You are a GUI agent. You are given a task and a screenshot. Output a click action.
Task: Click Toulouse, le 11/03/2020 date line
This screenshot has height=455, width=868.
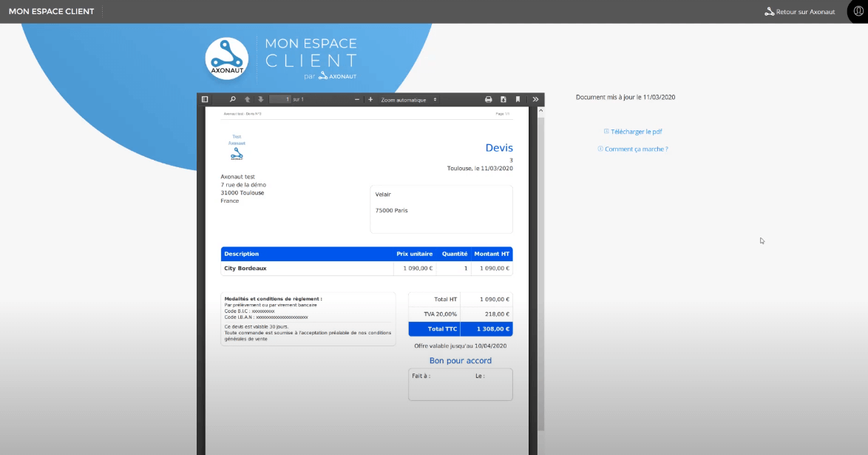[480, 169]
